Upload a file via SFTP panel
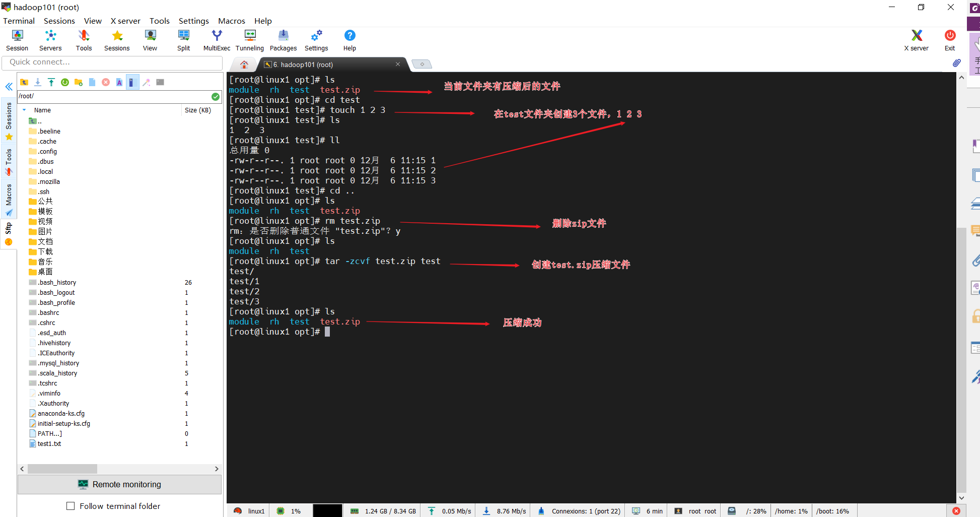980x517 pixels. click(x=51, y=82)
